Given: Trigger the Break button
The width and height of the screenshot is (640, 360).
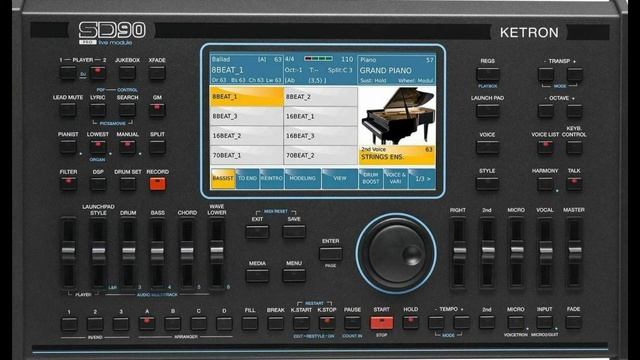Looking at the screenshot, I should pyautogui.click(x=276, y=323).
